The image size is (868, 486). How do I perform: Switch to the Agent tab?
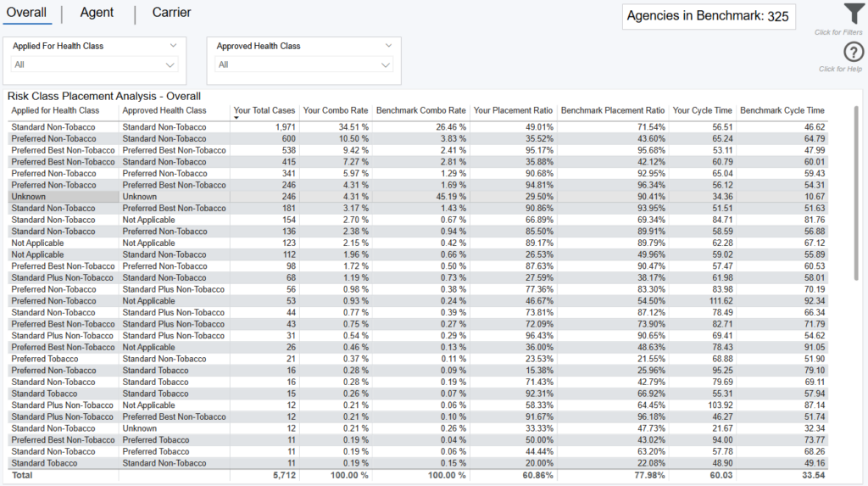coord(97,13)
